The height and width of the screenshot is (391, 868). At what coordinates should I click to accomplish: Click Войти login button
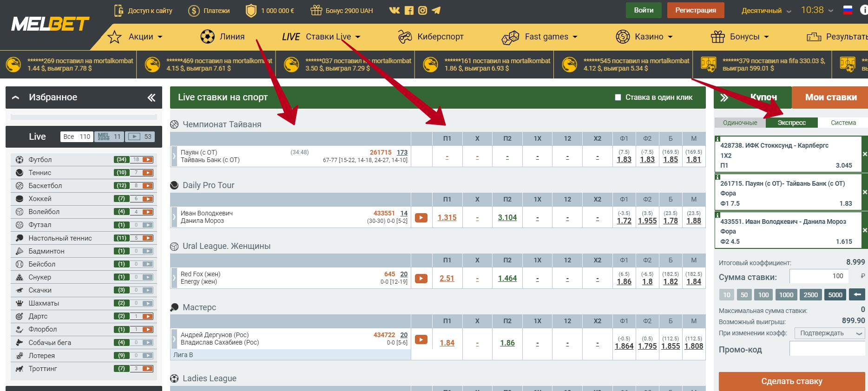coord(644,10)
